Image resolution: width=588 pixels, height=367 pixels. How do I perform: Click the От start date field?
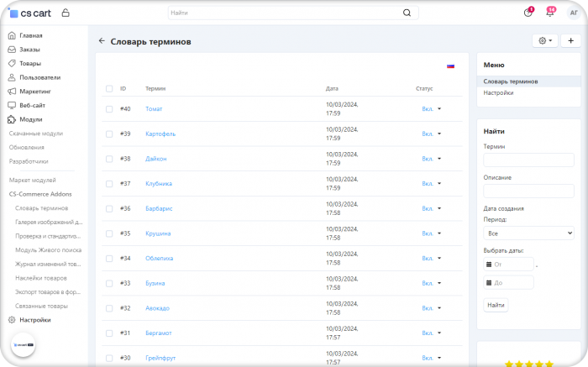coord(508,265)
